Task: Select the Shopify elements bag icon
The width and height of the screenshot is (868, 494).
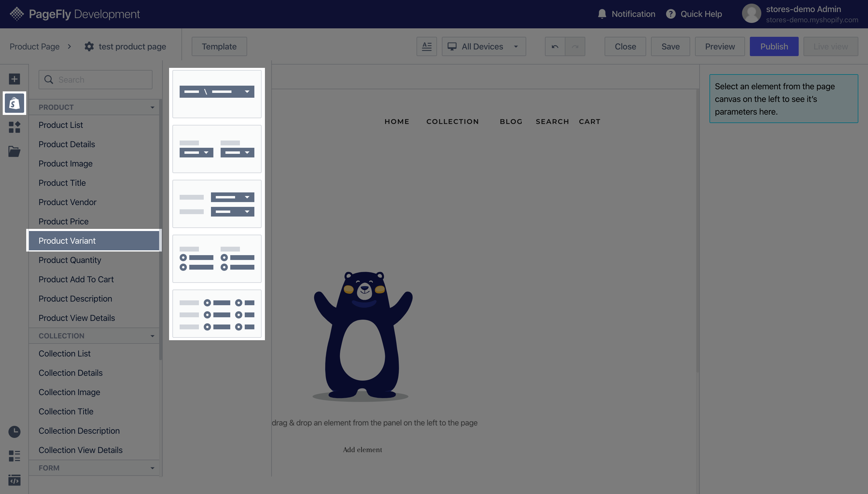Action: pyautogui.click(x=14, y=103)
